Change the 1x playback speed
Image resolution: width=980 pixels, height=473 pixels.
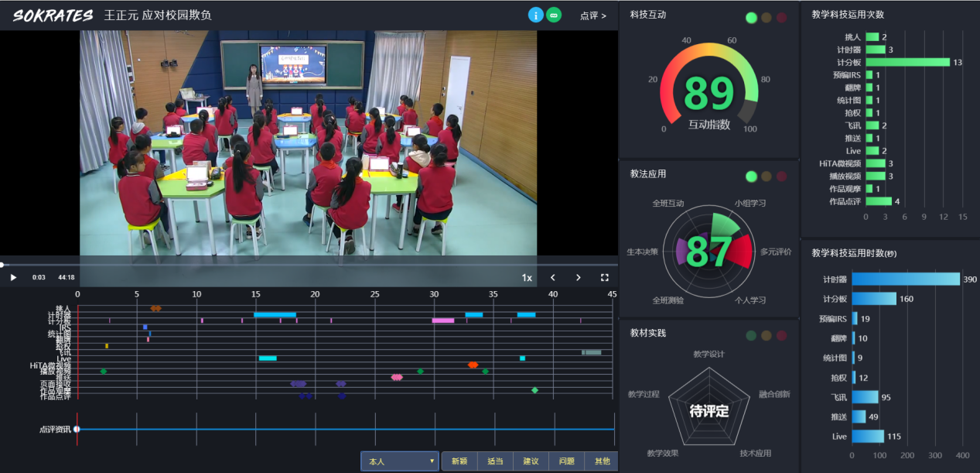[x=527, y=277]
